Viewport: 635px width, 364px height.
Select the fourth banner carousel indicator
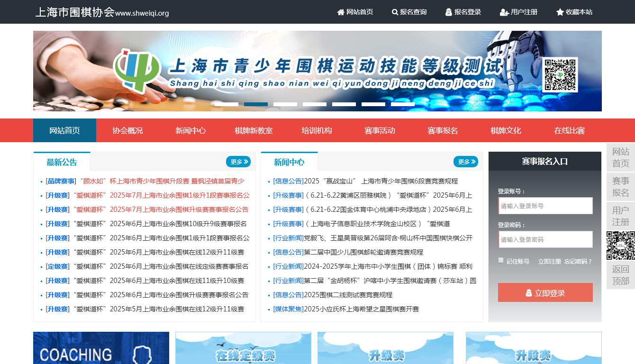pyautogui.click(x=315, y=104)
